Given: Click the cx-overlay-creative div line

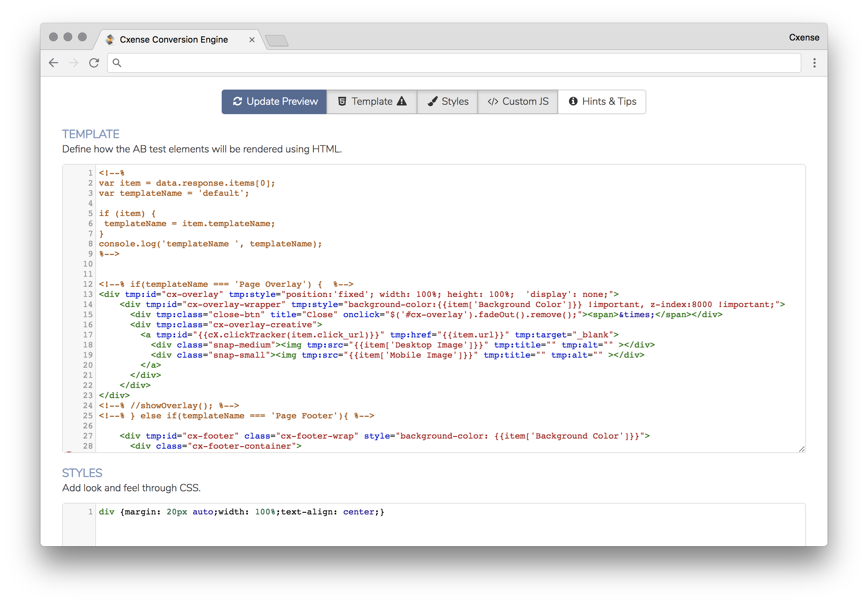Looking at the screenshot, I should click(x=226, y=325).
